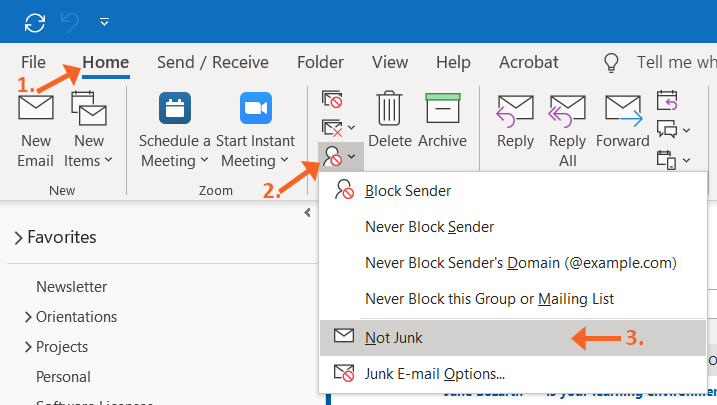Archive the selected message

[x=442, y=109]
